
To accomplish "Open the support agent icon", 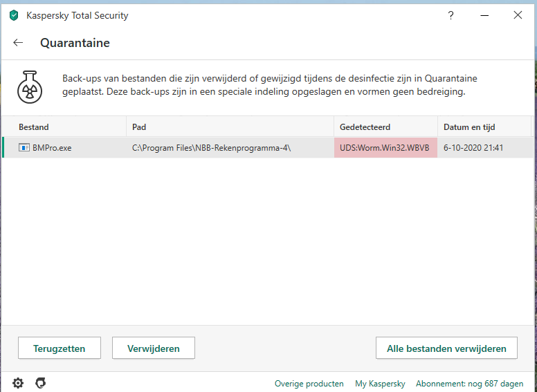I will pyautogui.click(x=41, y=383).
